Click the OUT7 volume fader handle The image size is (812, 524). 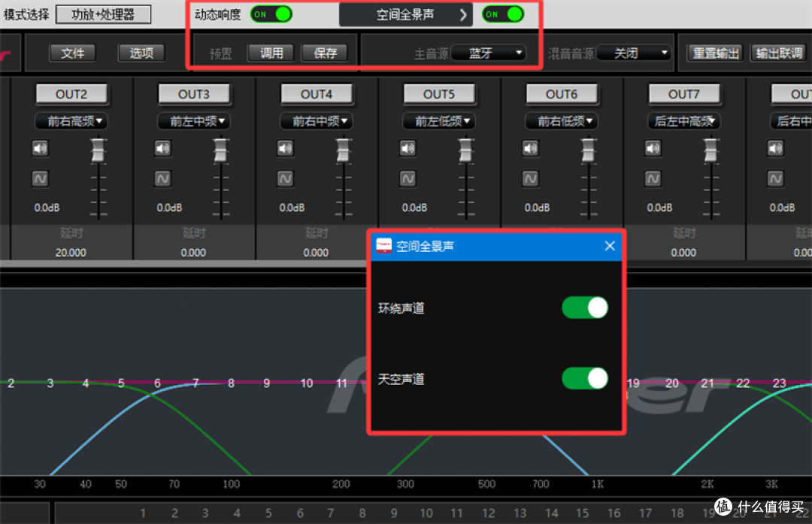pos(711,150)
